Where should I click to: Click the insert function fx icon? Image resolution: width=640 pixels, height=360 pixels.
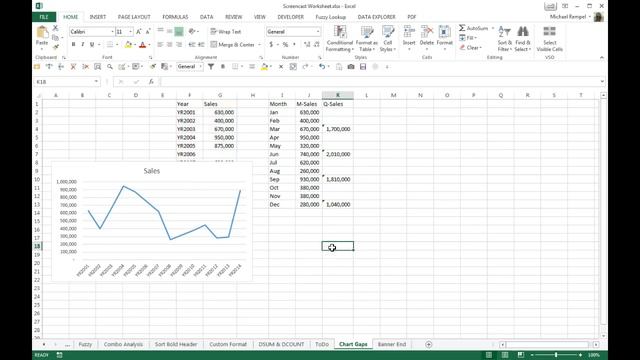point(151,82)
